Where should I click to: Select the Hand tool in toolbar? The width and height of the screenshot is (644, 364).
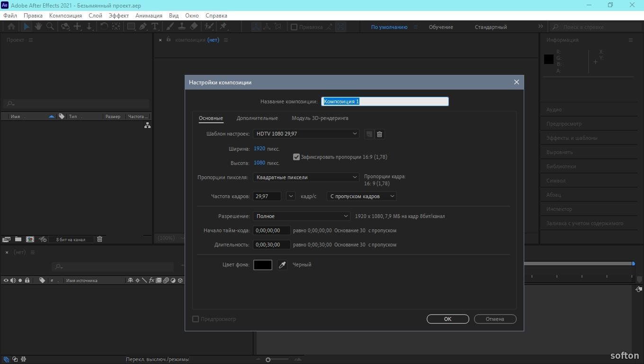click(x=38, y=27)
